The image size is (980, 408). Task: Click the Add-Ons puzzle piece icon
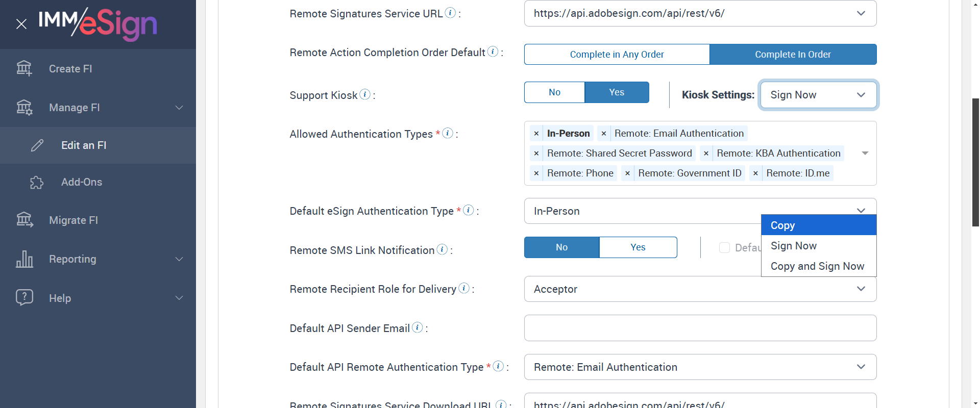(37, 182)
